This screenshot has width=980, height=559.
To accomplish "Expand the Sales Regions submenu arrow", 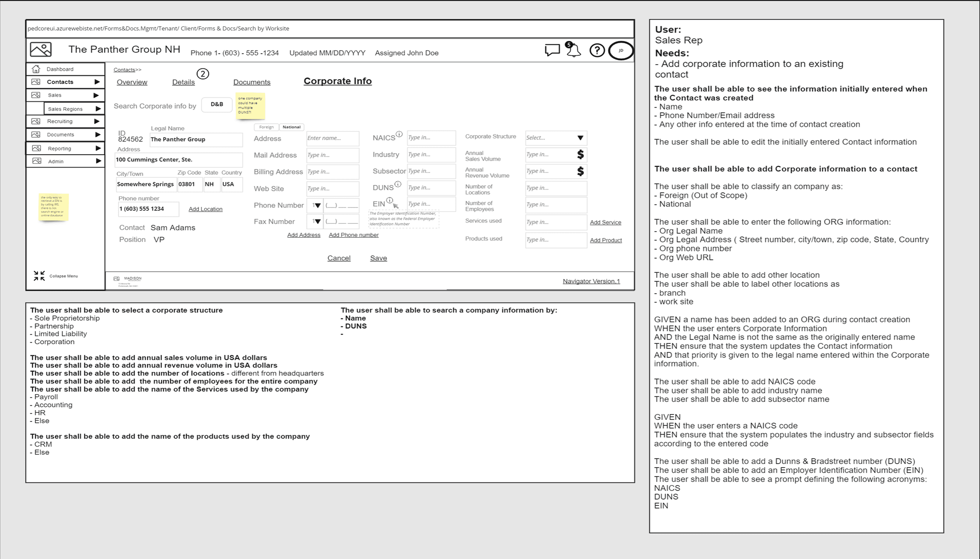I will 98,109.
